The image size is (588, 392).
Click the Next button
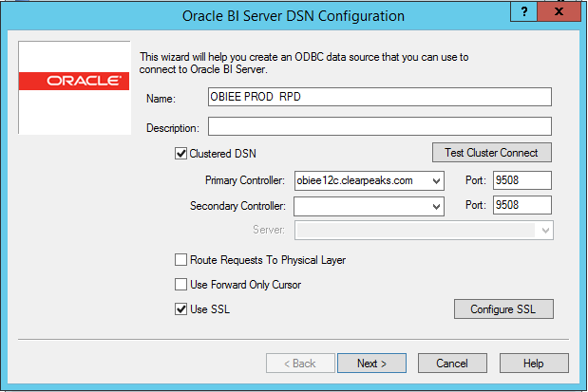click(x=371, y=364)
